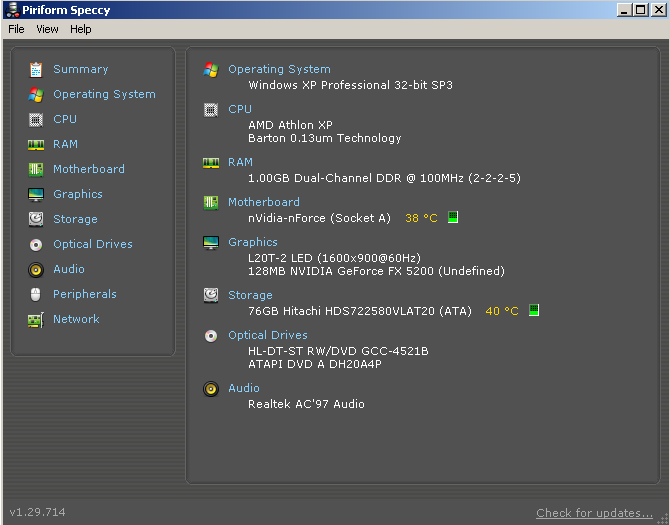Open the View menu

(x=47, y=29)
